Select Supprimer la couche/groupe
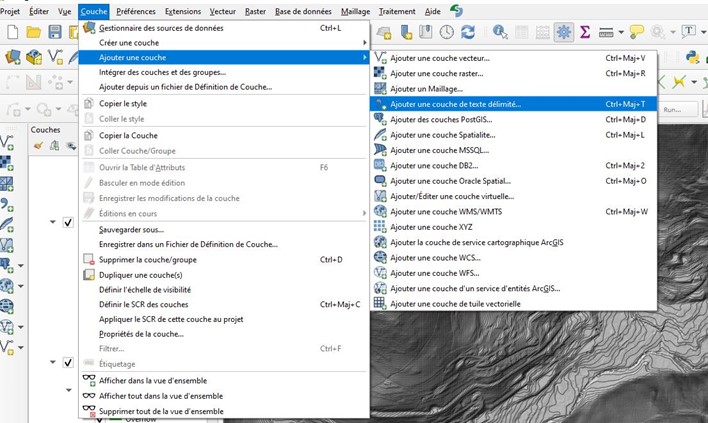This screenshot has width=708, height=423. 224,260
